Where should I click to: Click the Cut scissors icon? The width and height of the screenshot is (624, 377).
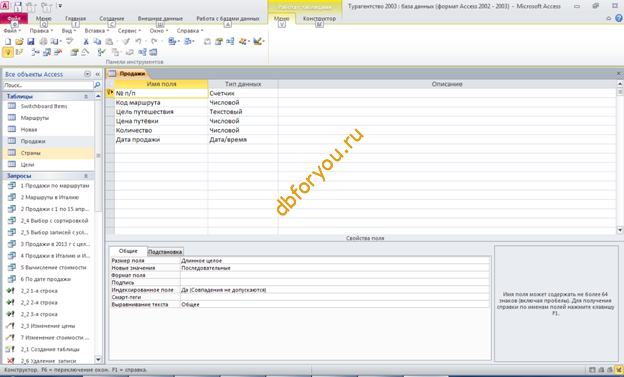click(x=86, y=41)
